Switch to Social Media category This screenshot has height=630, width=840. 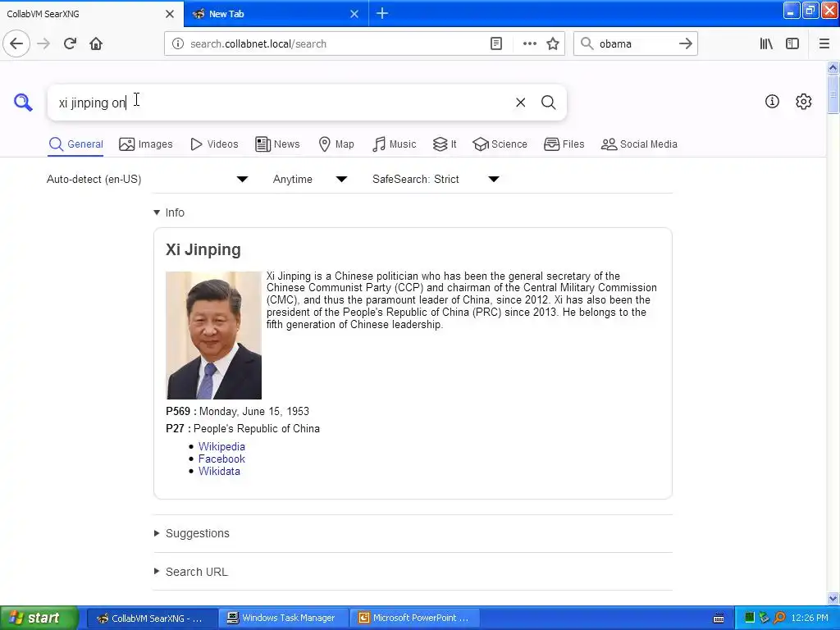[639, 144]
